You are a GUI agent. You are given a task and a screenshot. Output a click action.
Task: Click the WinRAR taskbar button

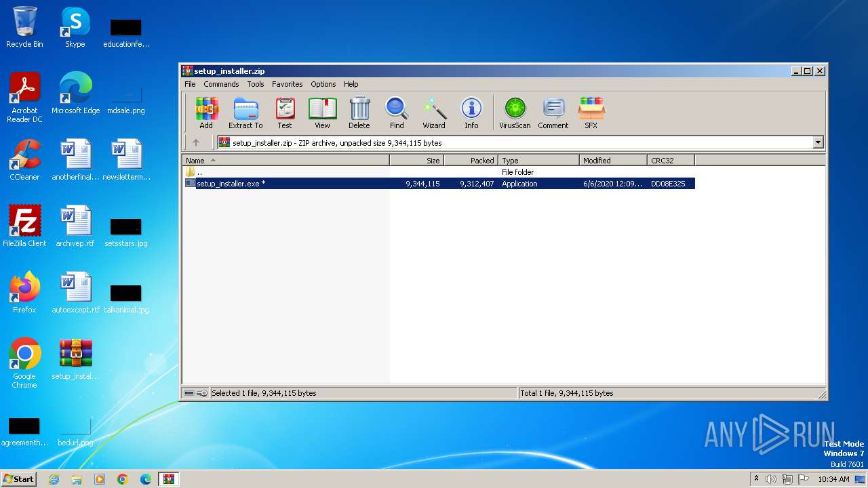click(x=169, y=479)
